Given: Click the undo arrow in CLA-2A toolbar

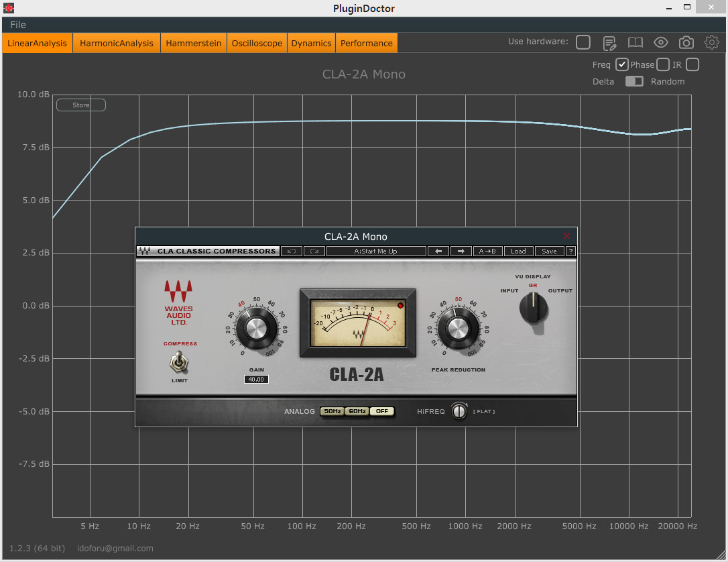Looking at the screenshot, I should (292, 251).
